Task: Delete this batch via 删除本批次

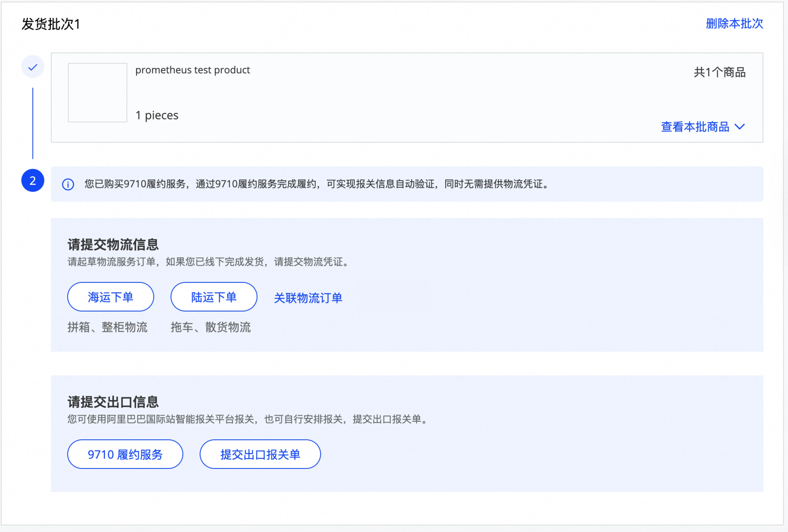Action: coord(734,24)
